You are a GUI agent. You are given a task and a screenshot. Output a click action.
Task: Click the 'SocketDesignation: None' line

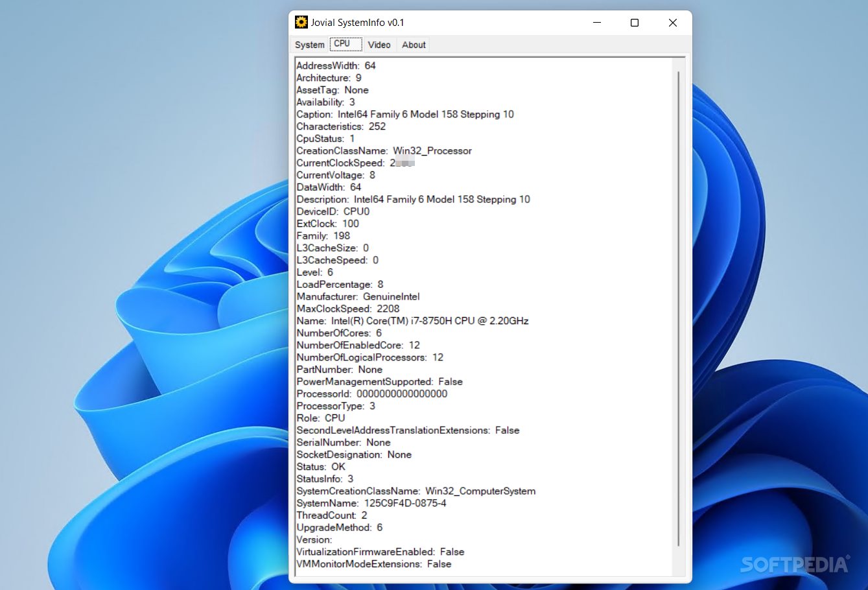pyautogui.click(x=354, y=454)
